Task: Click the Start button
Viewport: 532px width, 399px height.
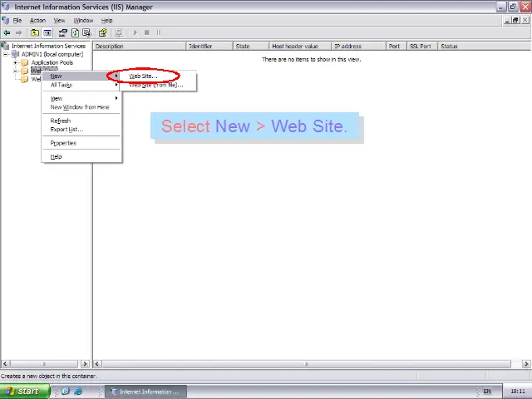Action: click(25, 392)
